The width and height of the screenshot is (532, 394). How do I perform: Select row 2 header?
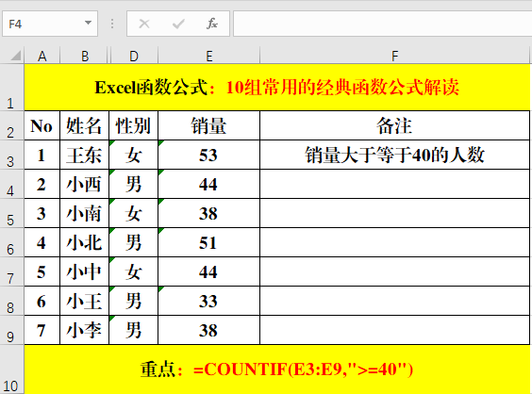(12, 125)
